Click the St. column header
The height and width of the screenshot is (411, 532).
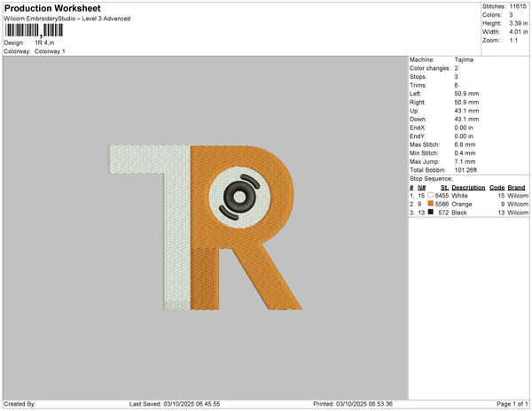coord(444,188)
